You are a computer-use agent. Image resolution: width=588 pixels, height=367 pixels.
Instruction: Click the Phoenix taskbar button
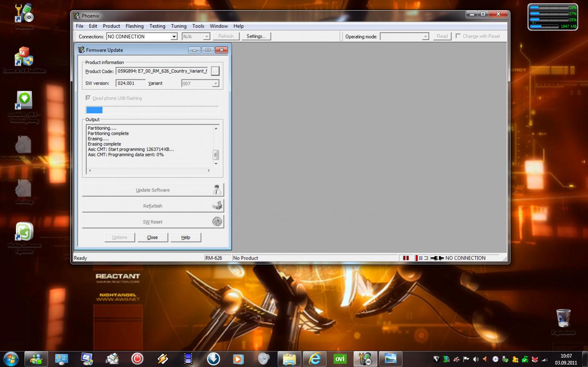pyautogui.click(x=365, y=359)
